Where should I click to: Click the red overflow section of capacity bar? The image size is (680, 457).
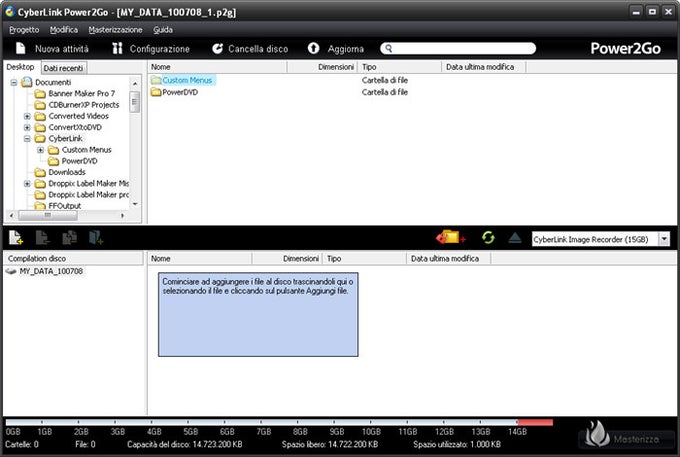tap(535, 422)
